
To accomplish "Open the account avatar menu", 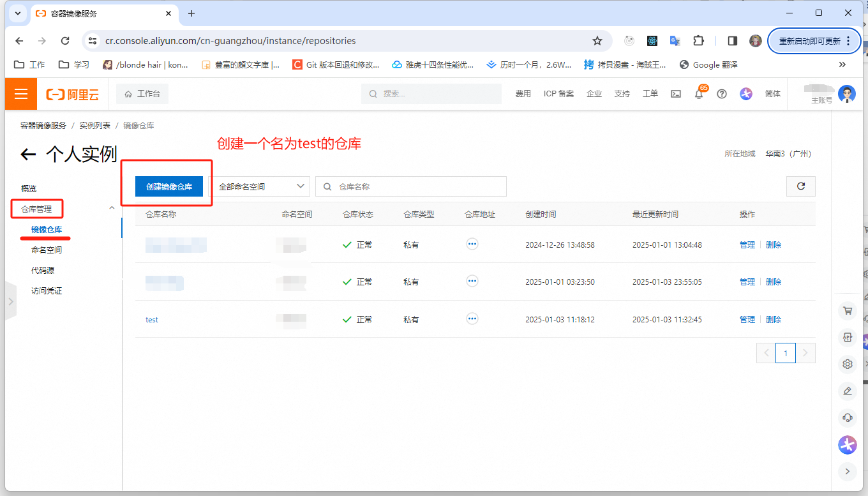I will [x=846, y=94].
